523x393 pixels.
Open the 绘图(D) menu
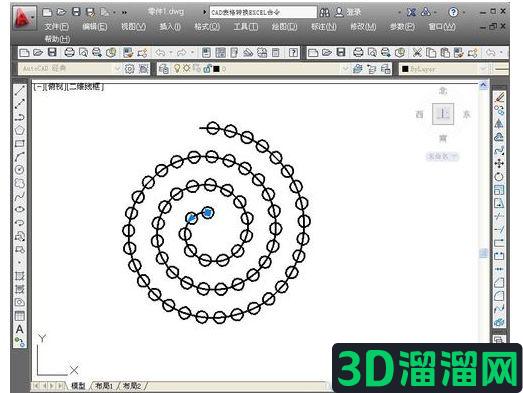[285, 27]
